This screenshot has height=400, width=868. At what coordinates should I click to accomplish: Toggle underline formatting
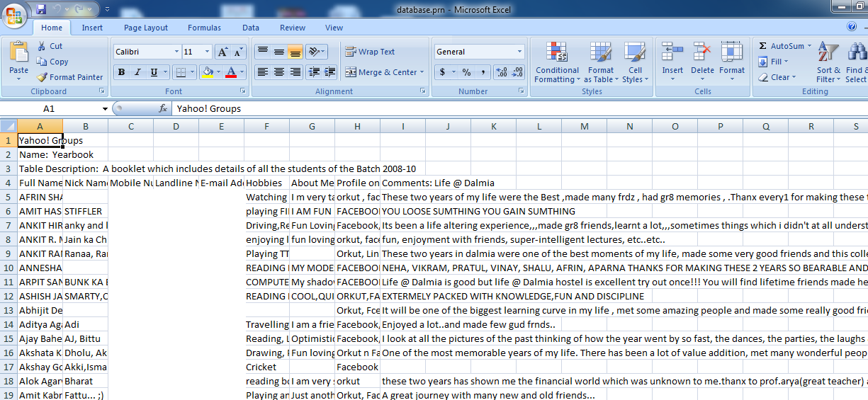click(154, 72)
